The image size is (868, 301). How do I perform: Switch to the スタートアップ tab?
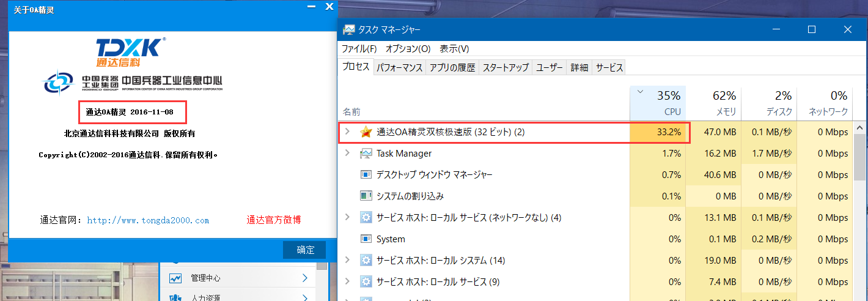(506, 68)
